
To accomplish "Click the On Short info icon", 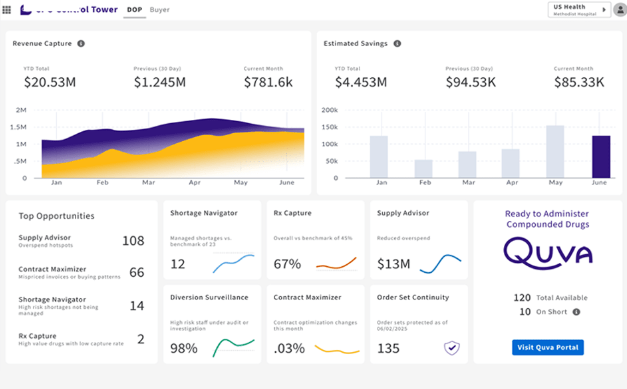I will [576, 312].
